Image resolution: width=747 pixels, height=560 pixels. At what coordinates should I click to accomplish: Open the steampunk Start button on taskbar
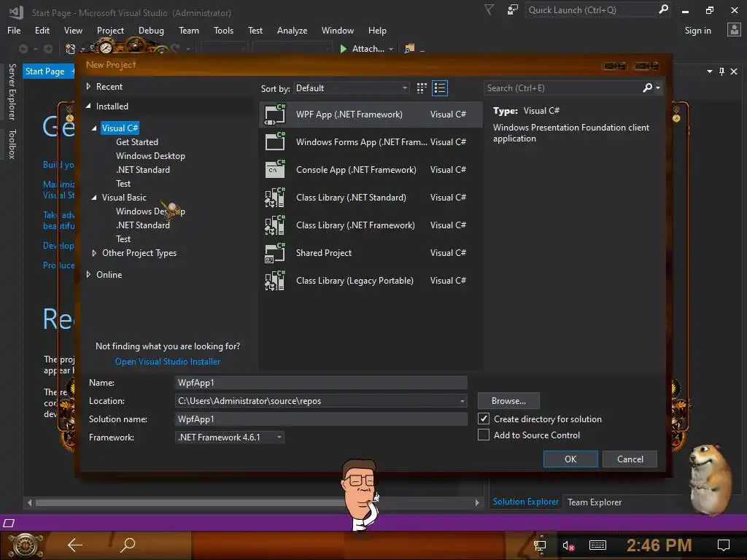click(x=26, y=545)
